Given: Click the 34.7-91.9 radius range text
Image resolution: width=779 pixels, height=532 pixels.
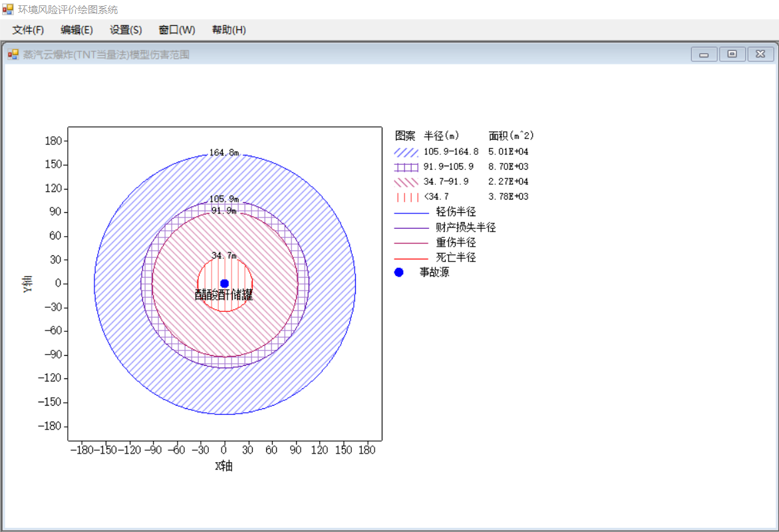Looking at the screenshot, I should click(x=446, y=182).
